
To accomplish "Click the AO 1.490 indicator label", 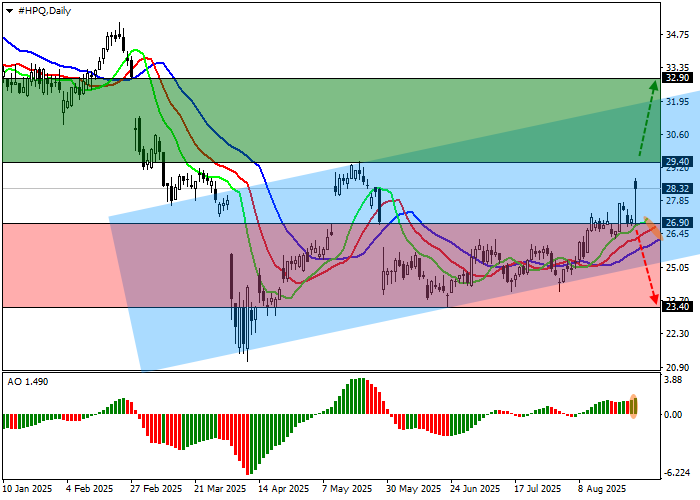I will (28, 382).
